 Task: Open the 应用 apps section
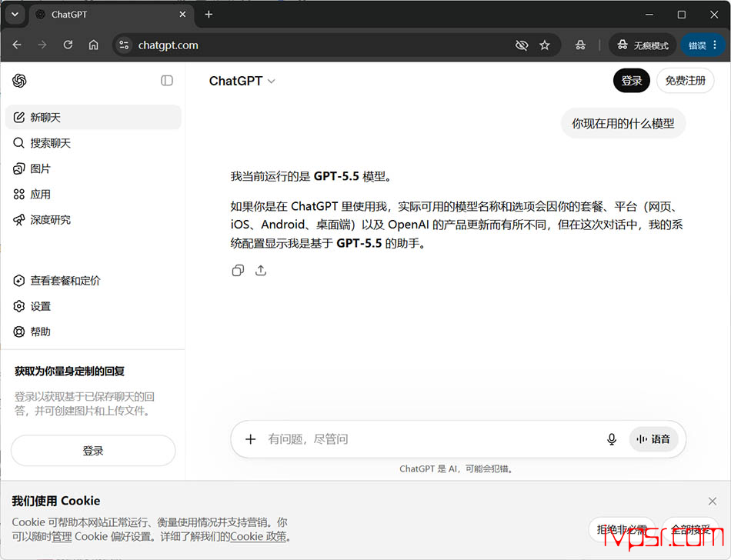pyautogui.click(x=93, y=194)
